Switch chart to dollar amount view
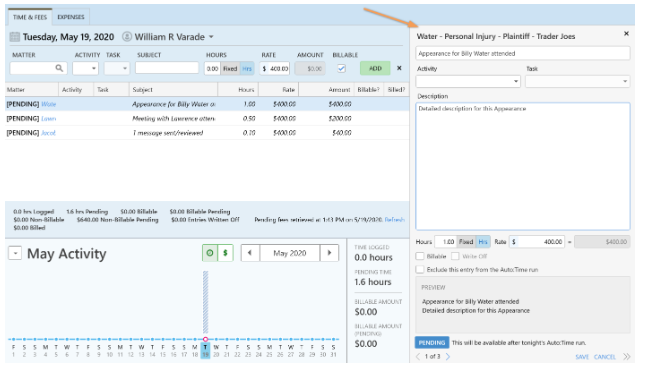The width and height of the screenshot is (649, 374). coord(225,253)
